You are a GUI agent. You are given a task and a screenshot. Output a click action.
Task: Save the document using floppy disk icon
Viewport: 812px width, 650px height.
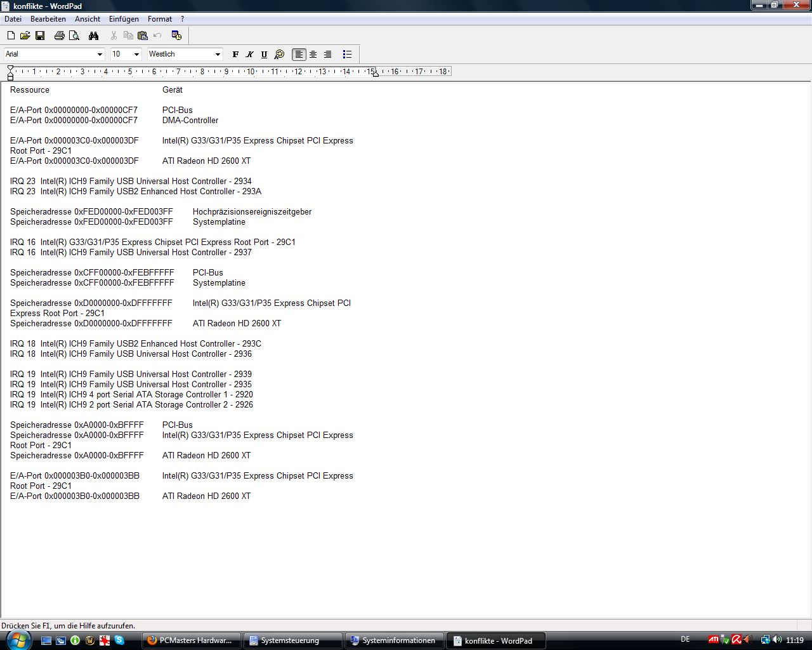click(39, 36)
